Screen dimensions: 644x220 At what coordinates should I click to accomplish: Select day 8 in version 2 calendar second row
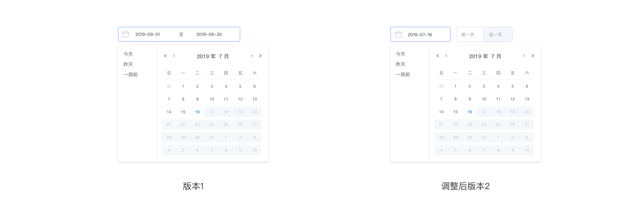[455, 99]
